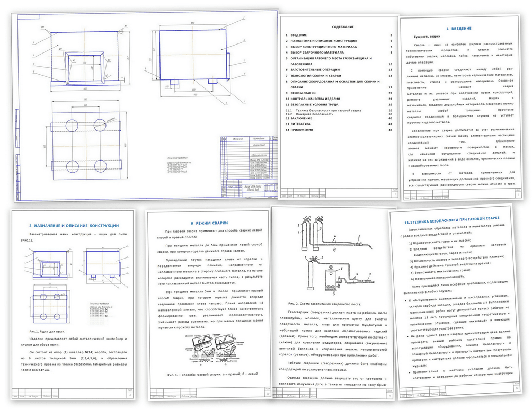
Task: Click the caption "Рис. 2. Схема газопитания сварочного поста"
Action: pos(325,304)
